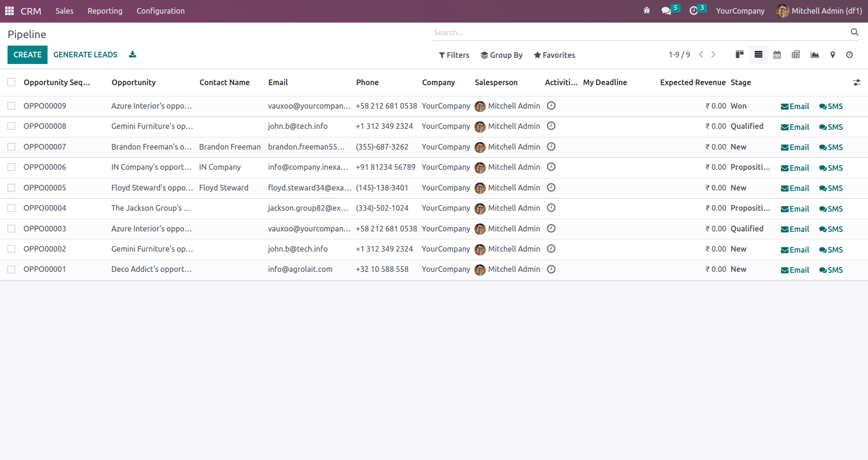Click the 1-9 / 9 pager counter
868x460 pixels.
(679, 55)
